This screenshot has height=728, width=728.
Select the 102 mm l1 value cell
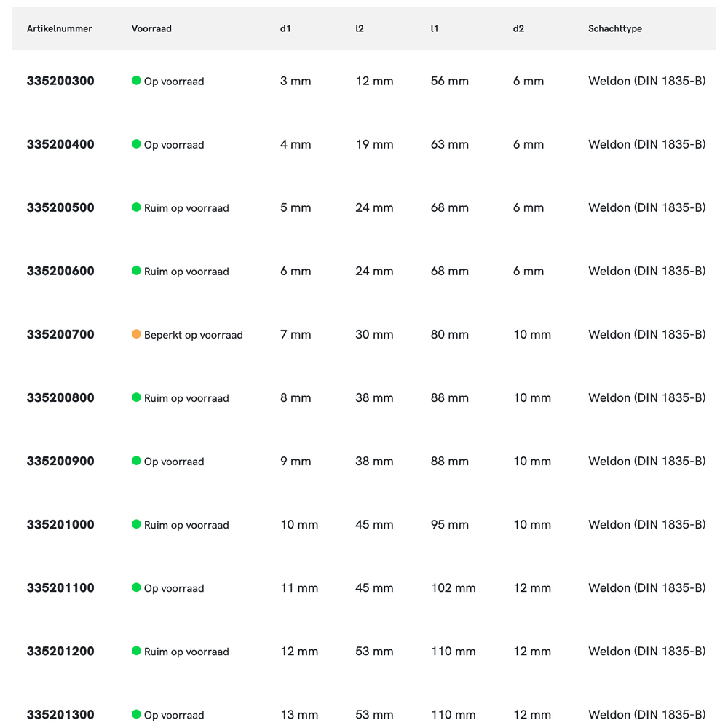[453, 588]
